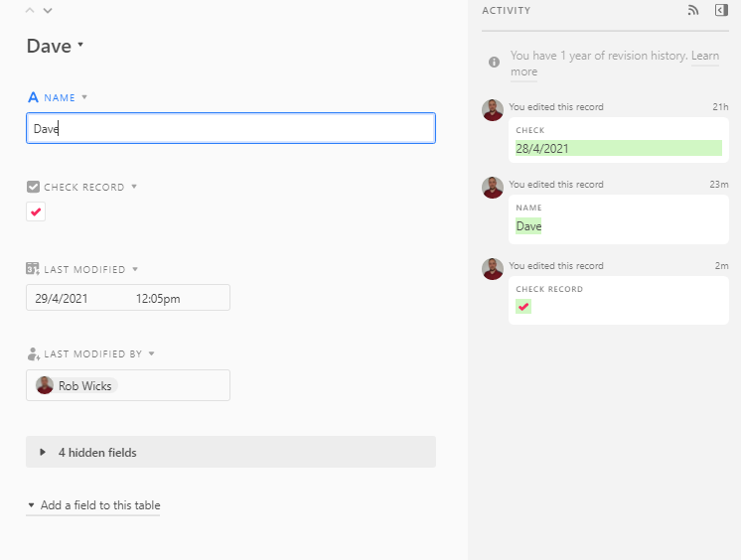
Task: Click avatar on the 2m activity entry
Action: pyautogui.click(x=493, y=269)
